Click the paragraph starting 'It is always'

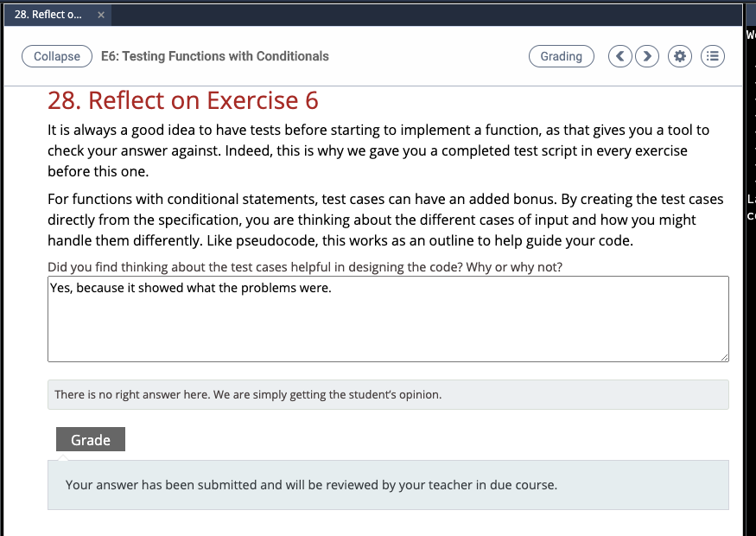[378, 150]
